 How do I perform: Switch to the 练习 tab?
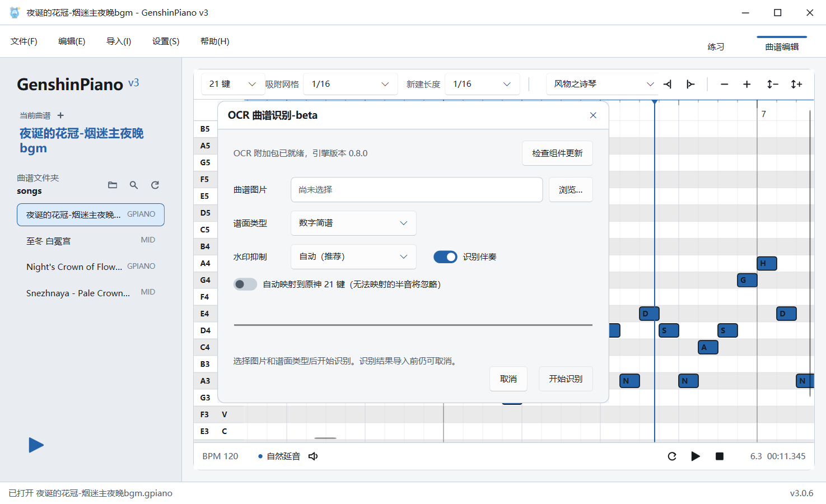(x=716, y=46)
